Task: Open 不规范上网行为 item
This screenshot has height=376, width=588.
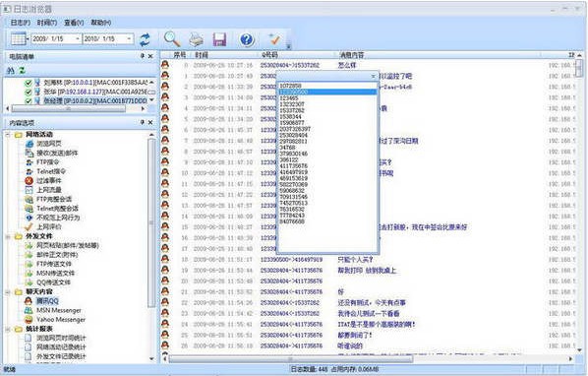Action: point(52,218)
